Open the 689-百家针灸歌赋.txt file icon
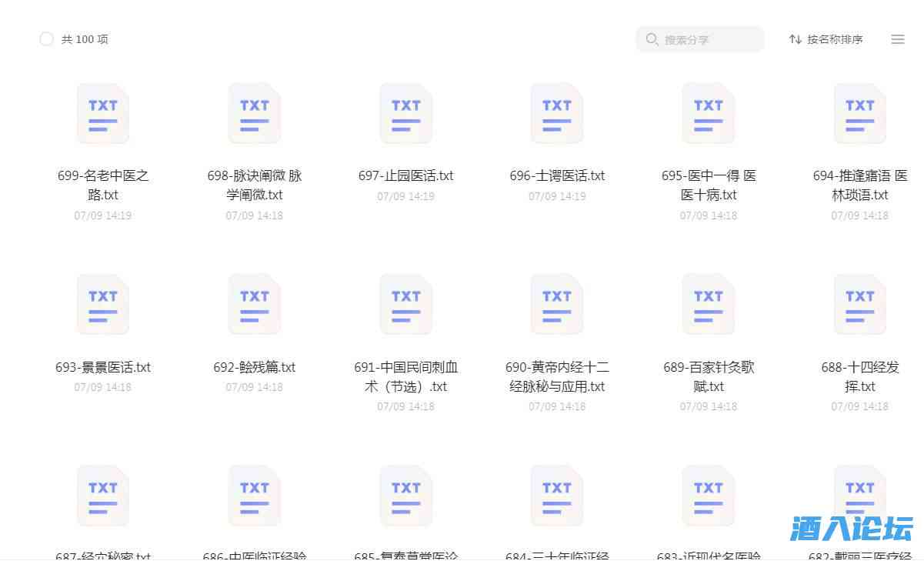The image size is (924, 561). pyautogui.click(x=708, y=303)
